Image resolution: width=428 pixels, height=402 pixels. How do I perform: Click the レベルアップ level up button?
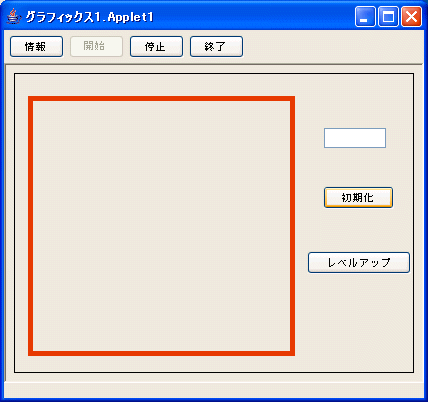[359, 263]
